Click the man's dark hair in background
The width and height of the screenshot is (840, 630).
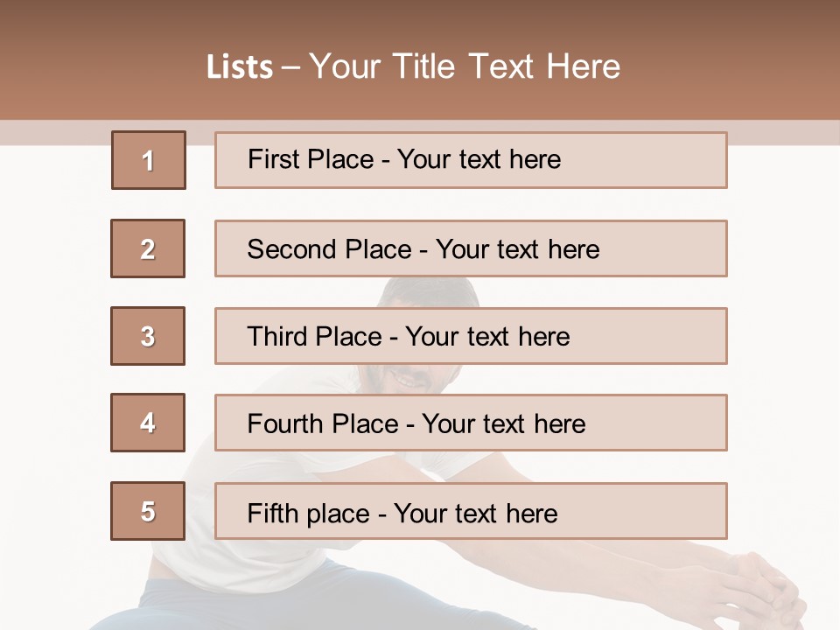click(429, 292)
